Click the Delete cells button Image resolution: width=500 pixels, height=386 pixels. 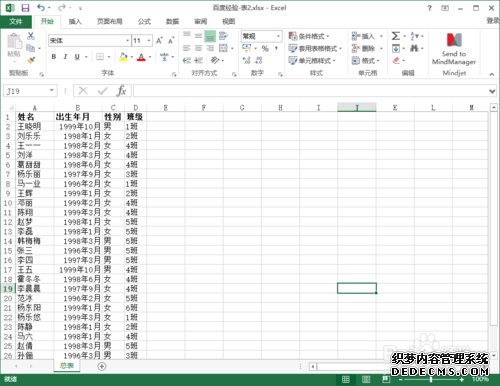[363, 48]
